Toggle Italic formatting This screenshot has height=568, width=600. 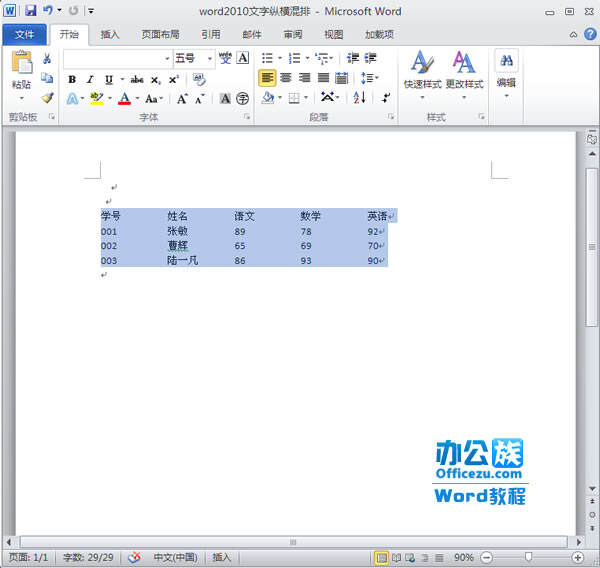(x=90, y=80)
